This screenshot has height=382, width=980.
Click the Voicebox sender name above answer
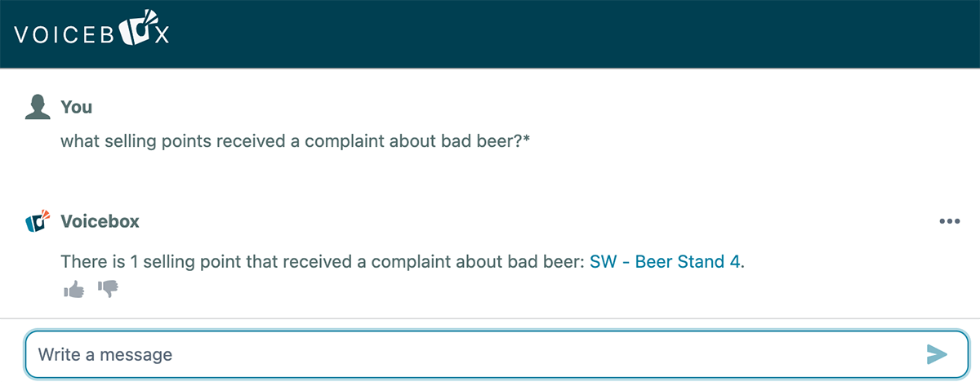pyautogui.click(x=100, y=221)
